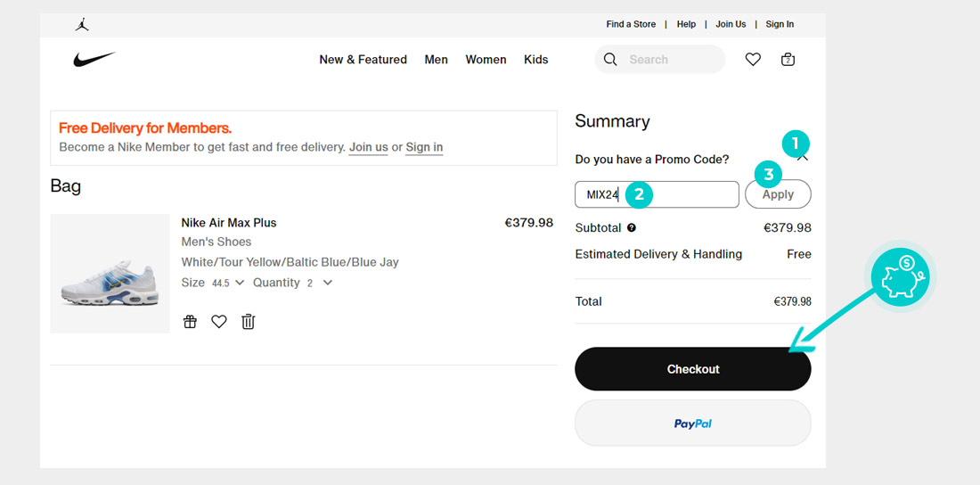Viewport: 980px width, 485px height.
Task: Click the 'White/Tour Yellow/Baltic Blue/Blue Jay' colour text
Action: pos(290,262)
